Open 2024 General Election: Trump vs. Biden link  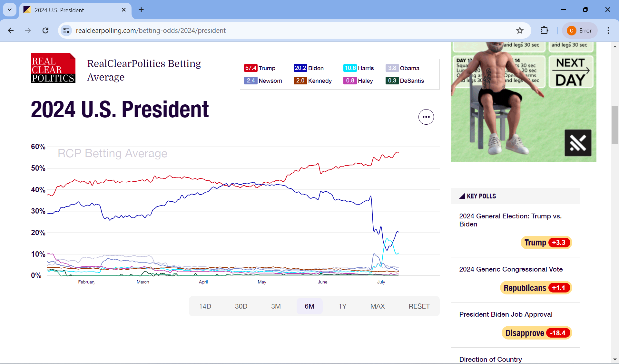click(x=510, y=220)
